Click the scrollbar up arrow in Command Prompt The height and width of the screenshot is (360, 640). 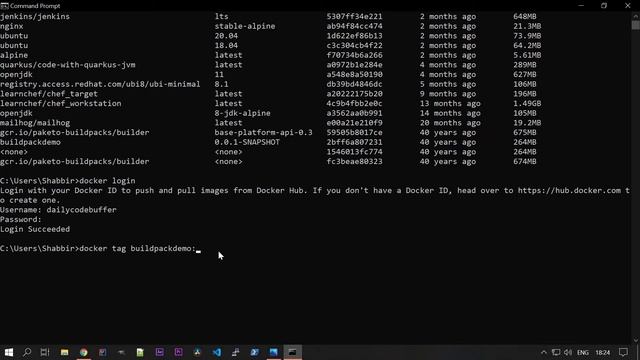point(636,16)
